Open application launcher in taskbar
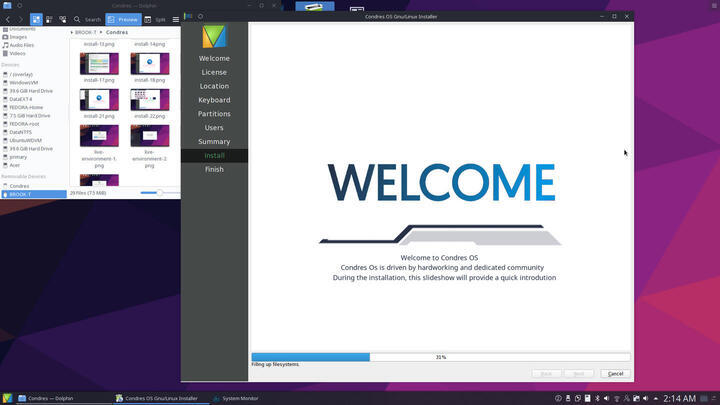The image size is (720, 405). [7, 398]
